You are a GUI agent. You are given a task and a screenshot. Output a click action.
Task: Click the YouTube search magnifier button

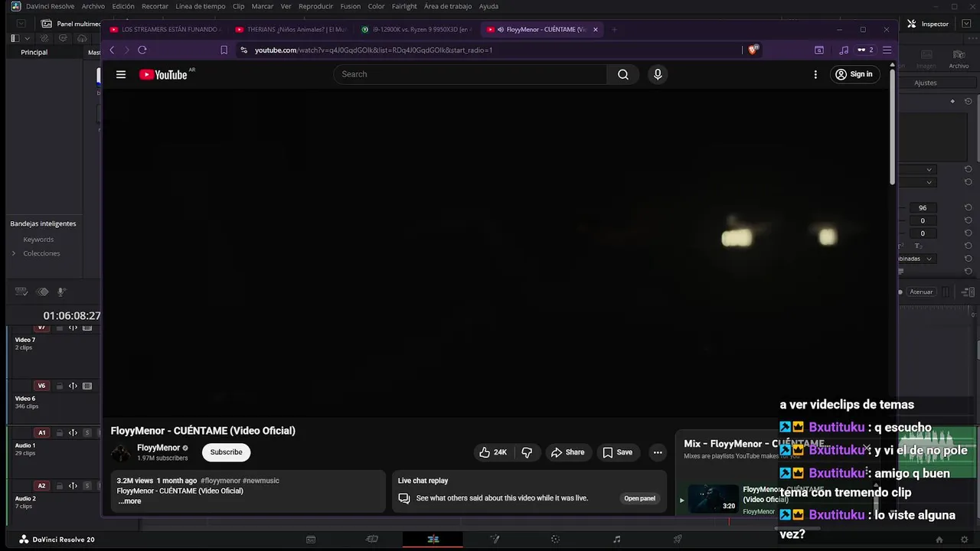point(623,74)
